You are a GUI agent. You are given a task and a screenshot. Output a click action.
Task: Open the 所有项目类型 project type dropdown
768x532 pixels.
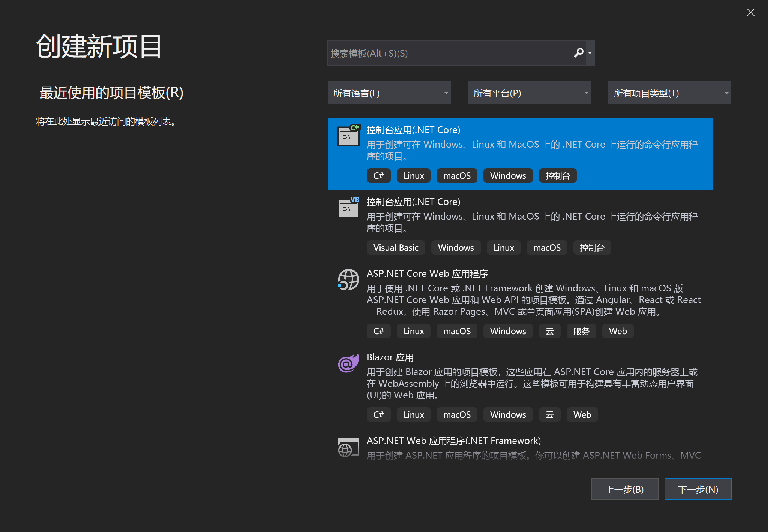(x=669, y=93)
